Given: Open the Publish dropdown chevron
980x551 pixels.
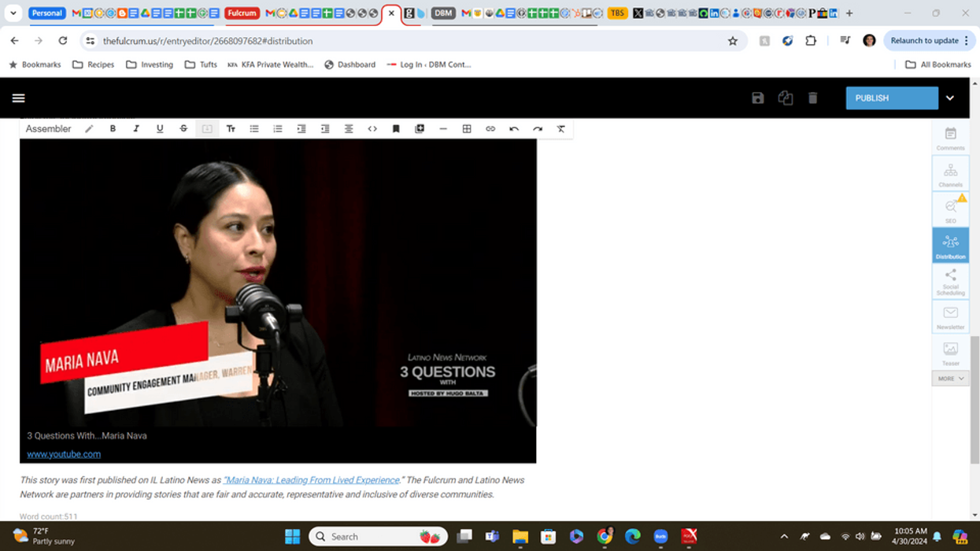Looking at the screenshot, I should click(950, 98).
